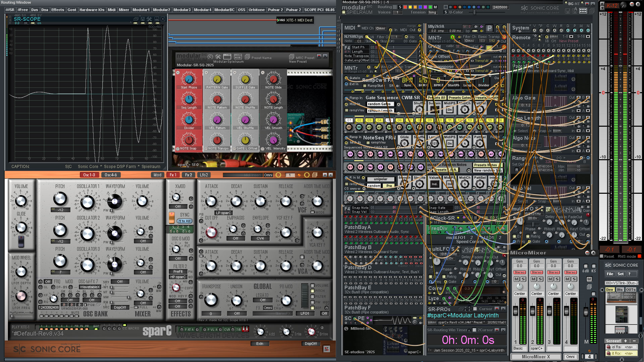Open Effects tab in Routing Window bar
This screenshot has height=362, width=644.
[x=58, y=10]
